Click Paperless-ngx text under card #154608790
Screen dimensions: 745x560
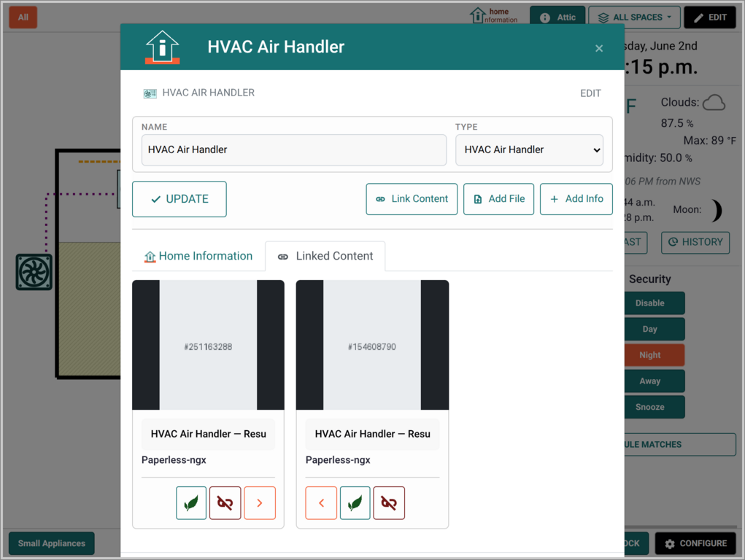(338, 460)
